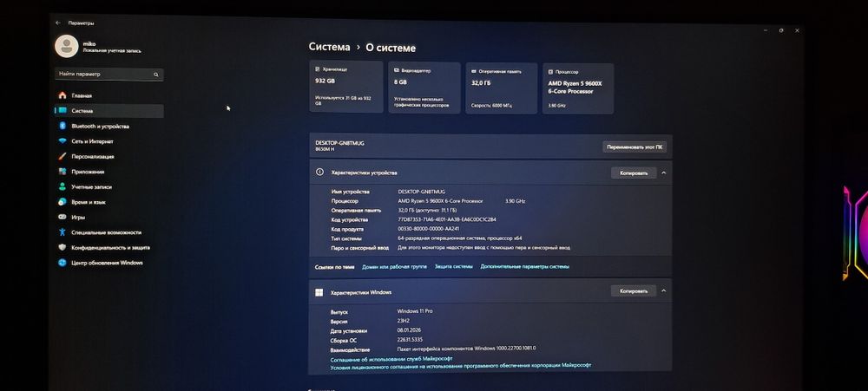Click the Версия value 23H2

pyautogui.click(x=404, y=321)
